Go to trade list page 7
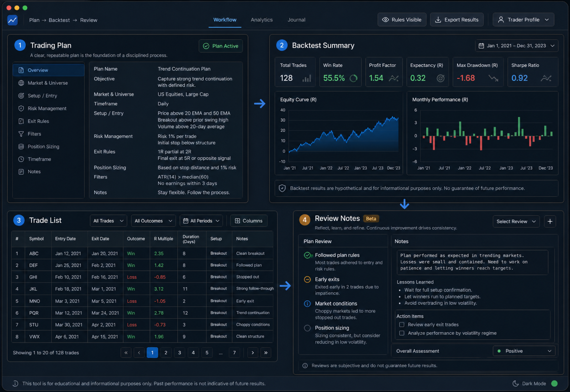This screenshot has height=392, width=570. [x=234, y=353]
